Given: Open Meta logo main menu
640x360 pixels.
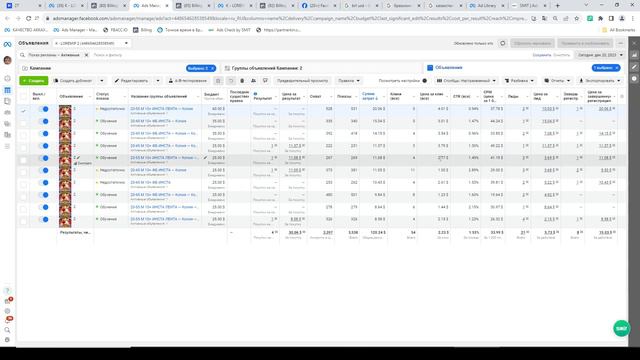Looking at the screenshot, I should (x=7, y=44).
